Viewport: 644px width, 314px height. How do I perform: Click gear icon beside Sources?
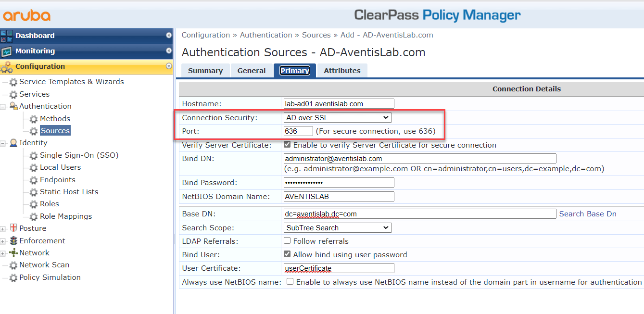[34, 131]
